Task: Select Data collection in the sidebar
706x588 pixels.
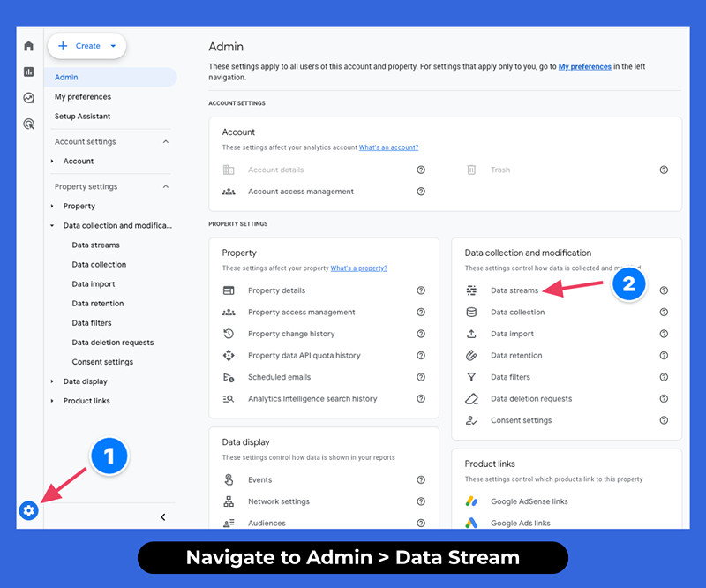Action: 99,265
